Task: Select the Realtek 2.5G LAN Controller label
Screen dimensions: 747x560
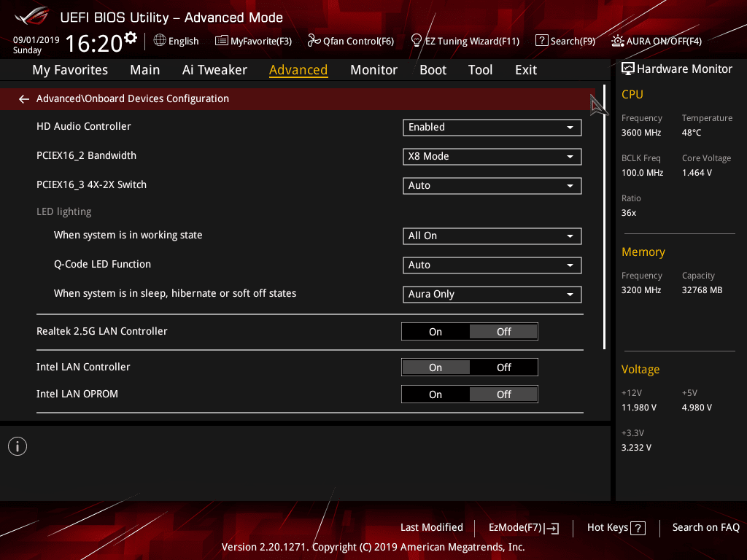Action: point(102,331)
